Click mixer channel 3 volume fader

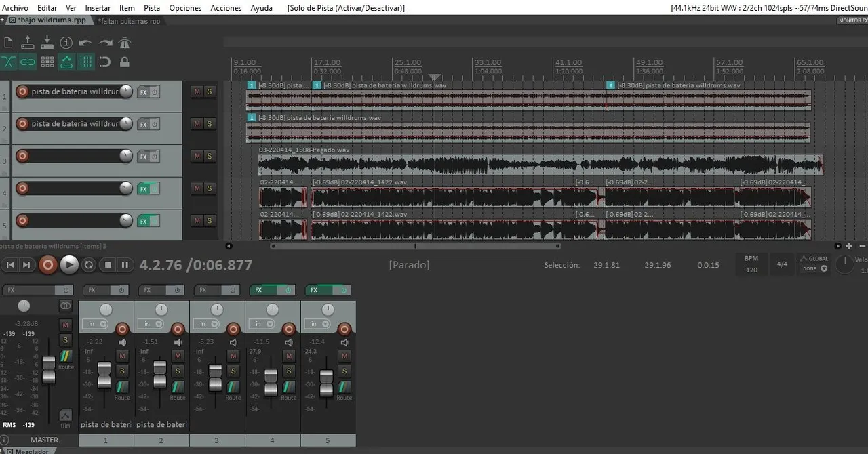pyautogui.click(x=215, y=377)
